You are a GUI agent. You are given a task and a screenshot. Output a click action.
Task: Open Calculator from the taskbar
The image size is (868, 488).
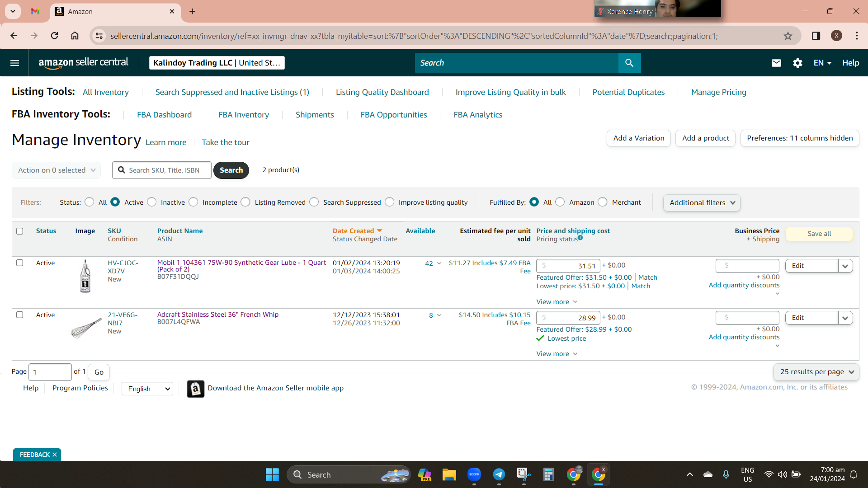(548, 475)
